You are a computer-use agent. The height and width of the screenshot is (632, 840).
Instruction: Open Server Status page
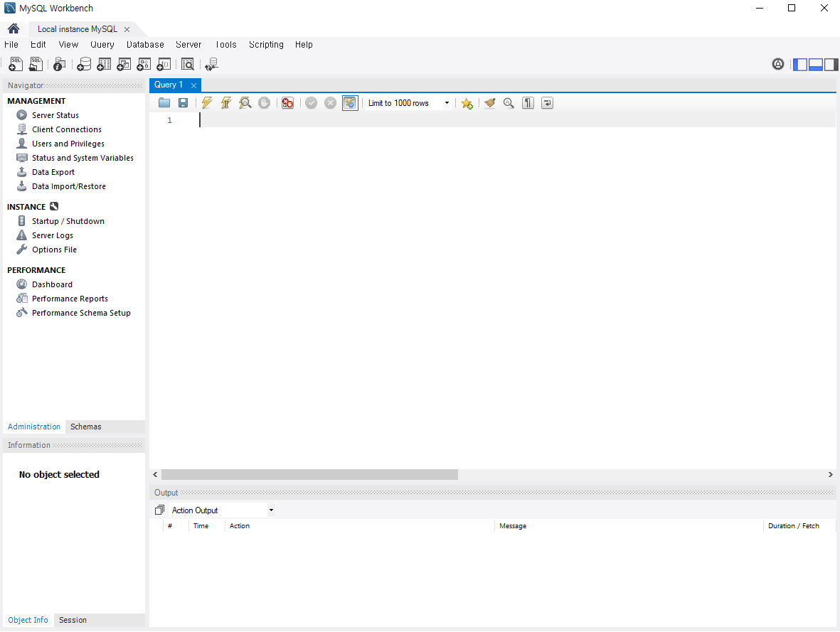point(55,115)
